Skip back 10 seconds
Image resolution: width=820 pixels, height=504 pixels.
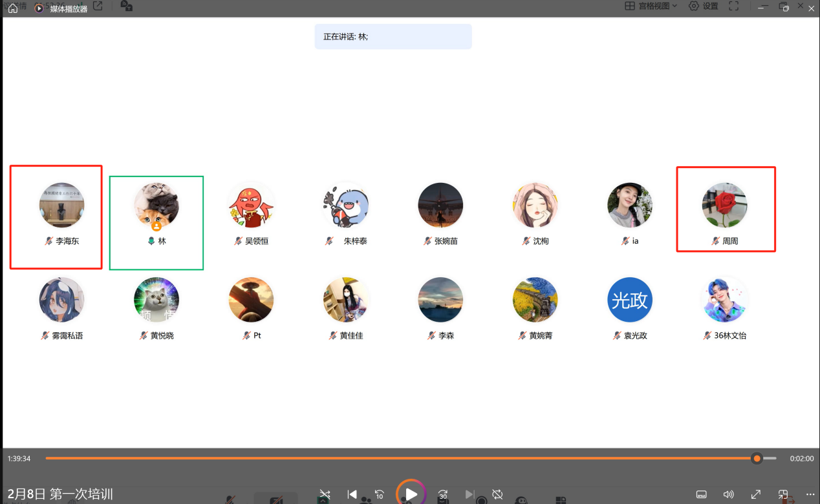[380, 494]
